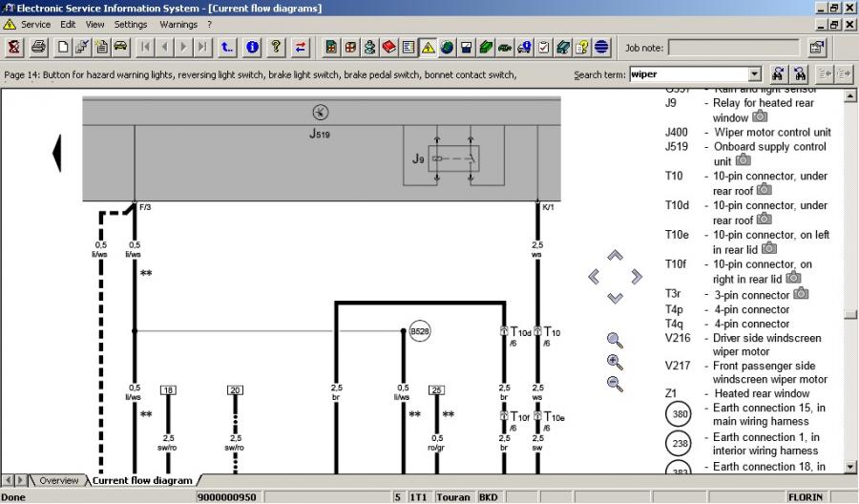Image resolution: width=859 pixels, height=504 pixels.
Task: Click the yellow question mark help icon
Action: click(x=276, y=47)
